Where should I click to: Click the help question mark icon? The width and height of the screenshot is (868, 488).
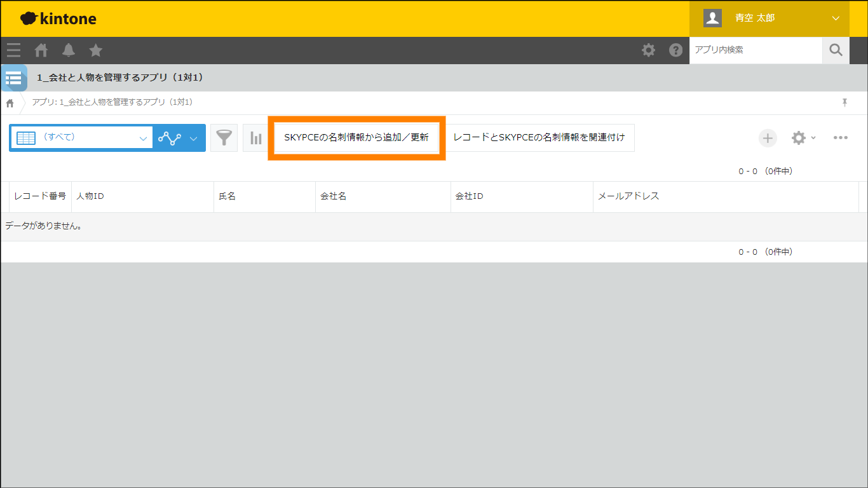coord(675,50)
